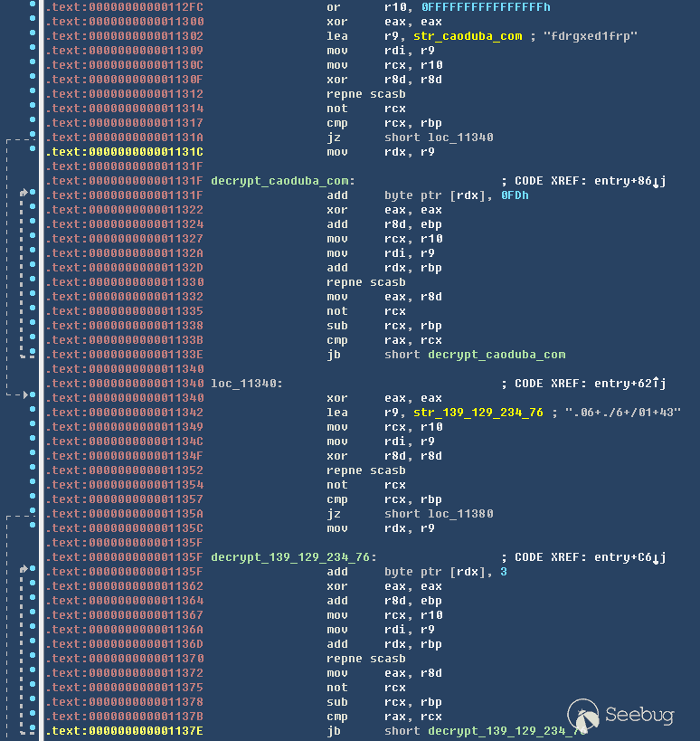Click "mov eax, r8d" at address 11372
Viewport: 700px width, 741px height.
click(384, 673)
